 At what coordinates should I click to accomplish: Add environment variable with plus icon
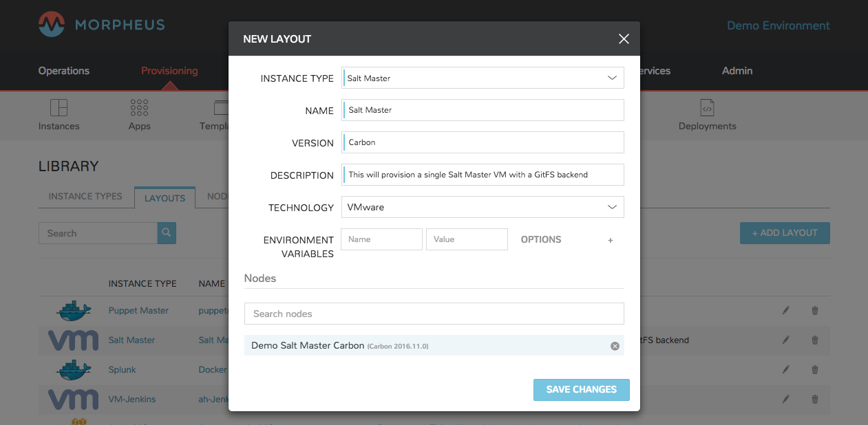coord(611,240)
